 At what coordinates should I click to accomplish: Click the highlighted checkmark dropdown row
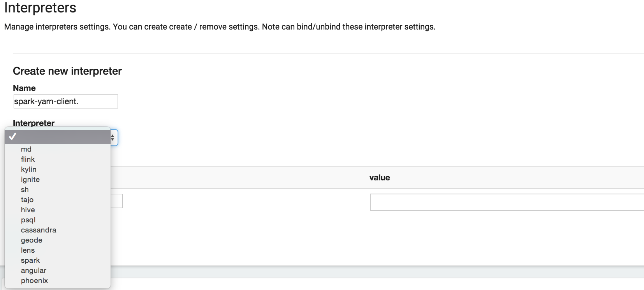click(x=57, y=136)
